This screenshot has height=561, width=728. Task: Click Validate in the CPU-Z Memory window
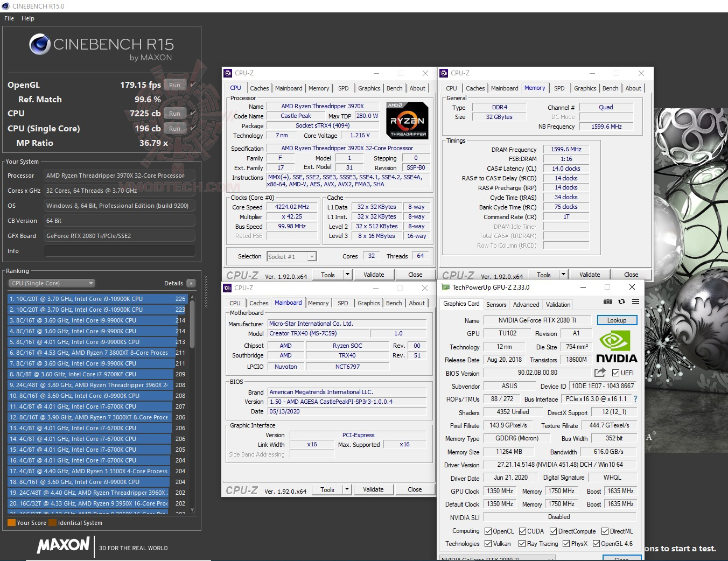[x=590, y=275]
